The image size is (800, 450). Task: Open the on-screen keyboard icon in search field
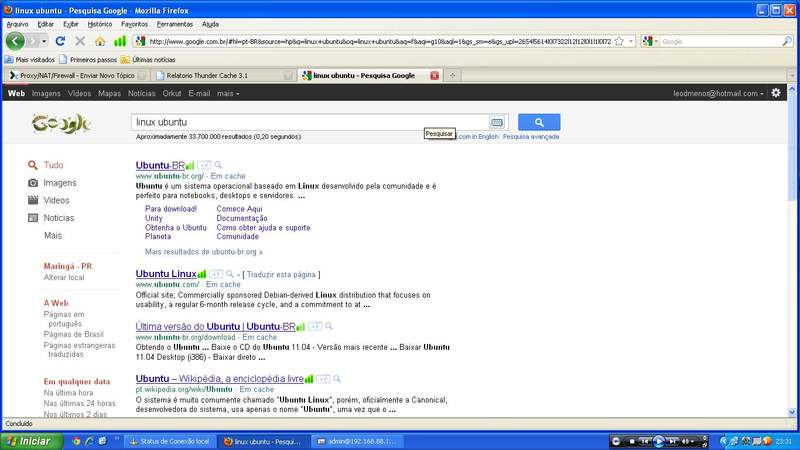[x=497, y=122]
